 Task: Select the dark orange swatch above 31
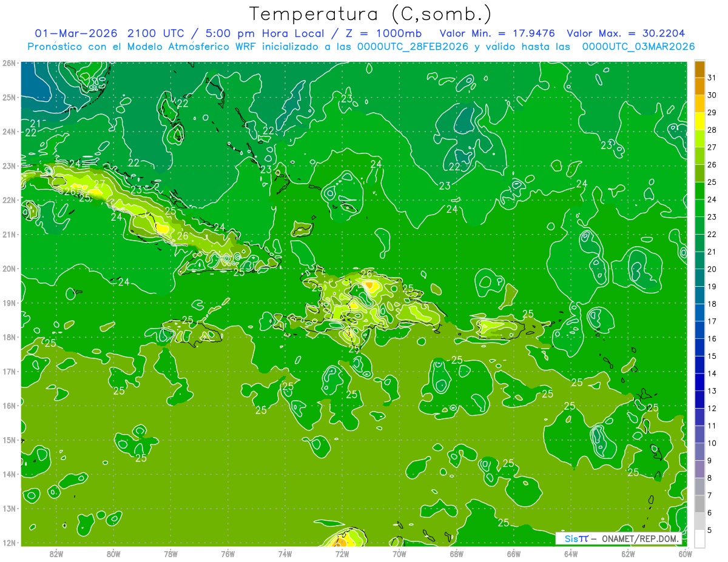(x=699, y=69)
